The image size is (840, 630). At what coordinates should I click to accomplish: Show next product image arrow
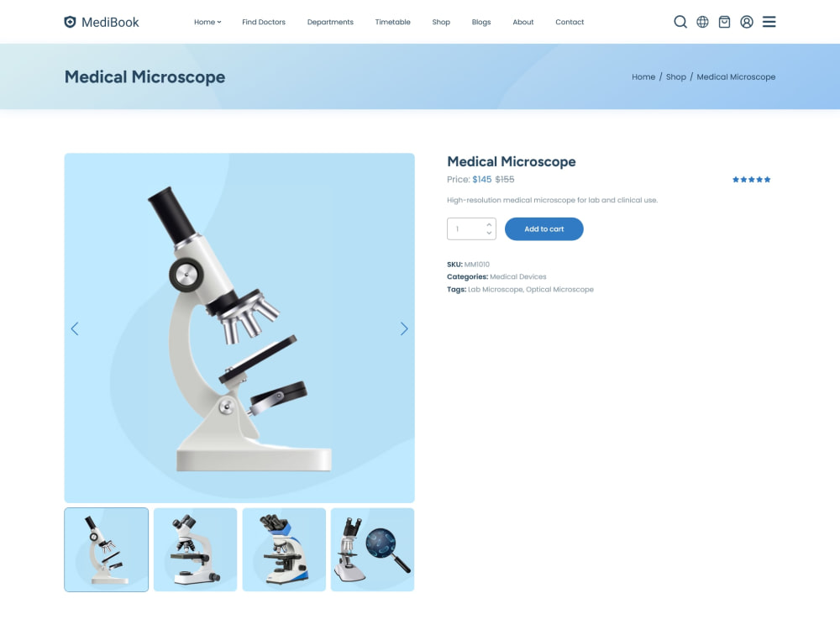[404, 328]
